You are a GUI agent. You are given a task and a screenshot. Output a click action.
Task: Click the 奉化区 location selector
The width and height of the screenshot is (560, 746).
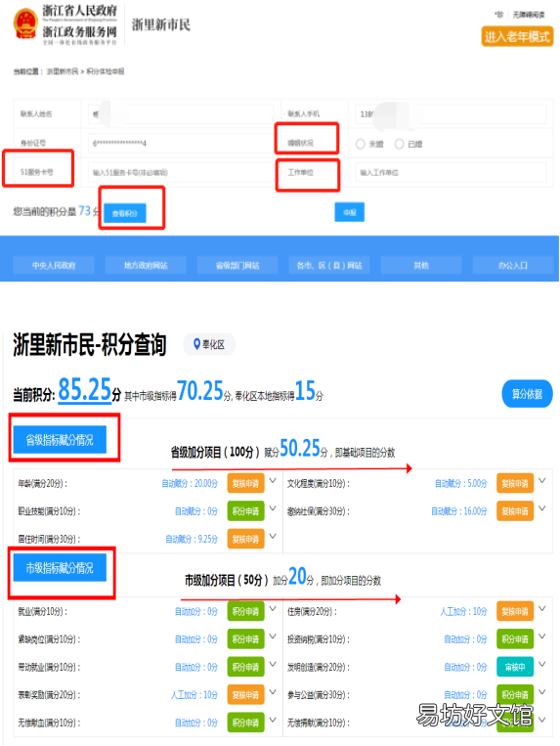[x=209, y=344]
